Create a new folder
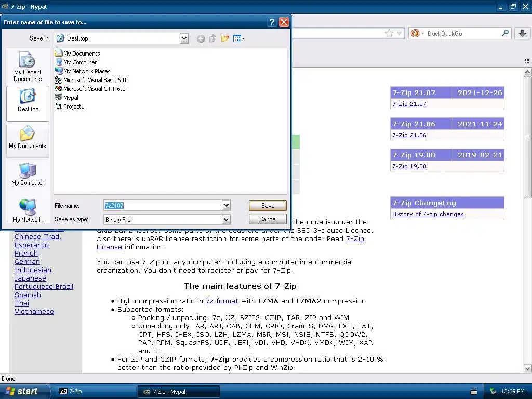This screenshot has height=399, width=532. tap(225, 38)
